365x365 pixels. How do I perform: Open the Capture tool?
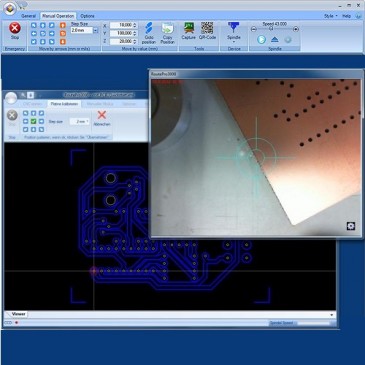pos(189,28)
